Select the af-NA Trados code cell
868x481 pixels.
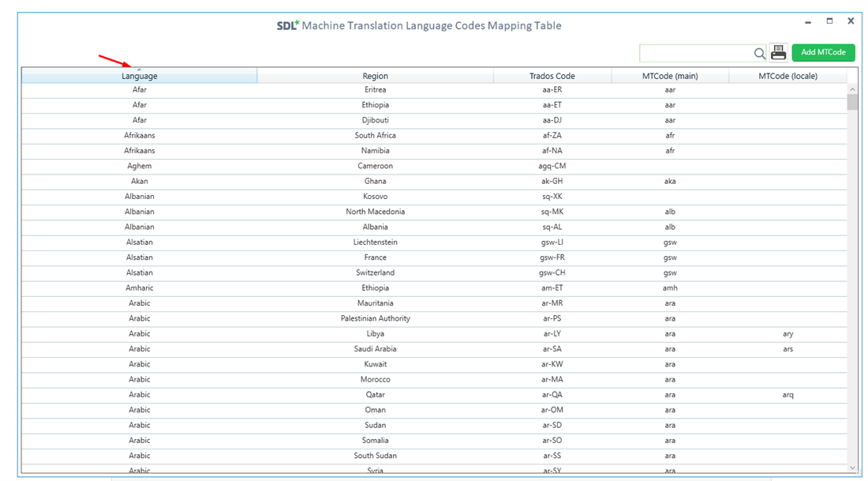552,151
